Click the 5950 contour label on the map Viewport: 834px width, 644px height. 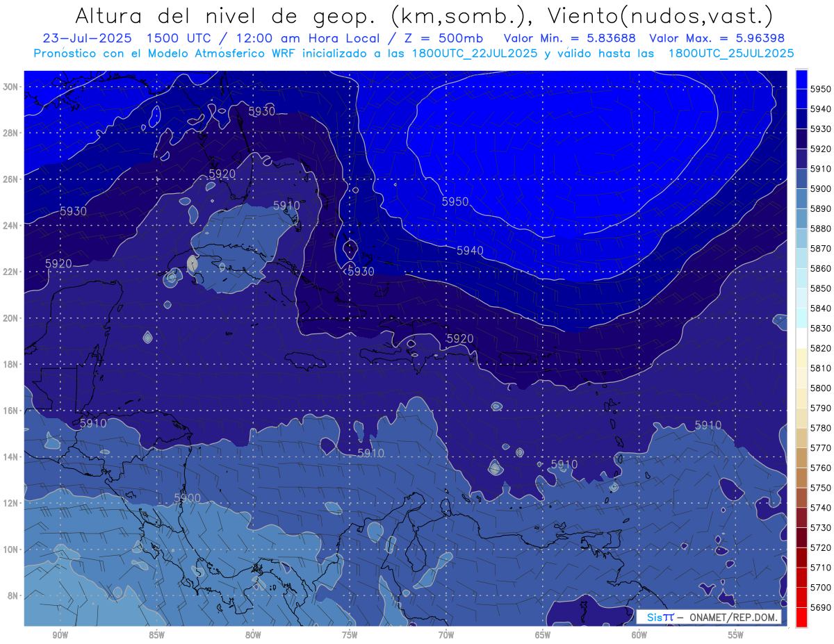(455, 202)
